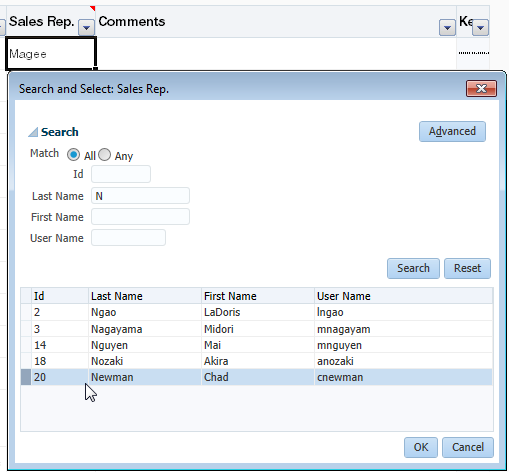The image size is (509, 472).
Task: Select the Match Any radio button
Action: pyautogui.click(x=105, y=155)
